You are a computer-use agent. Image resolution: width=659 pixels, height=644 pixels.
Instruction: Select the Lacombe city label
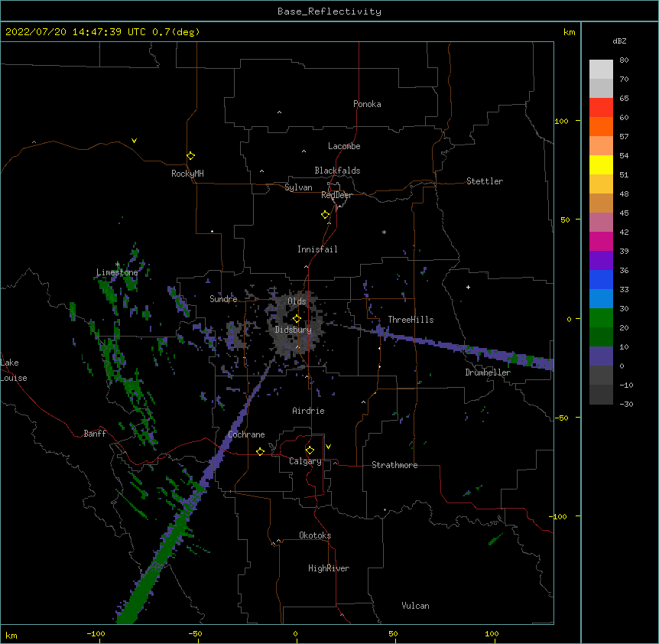(344, 146)
